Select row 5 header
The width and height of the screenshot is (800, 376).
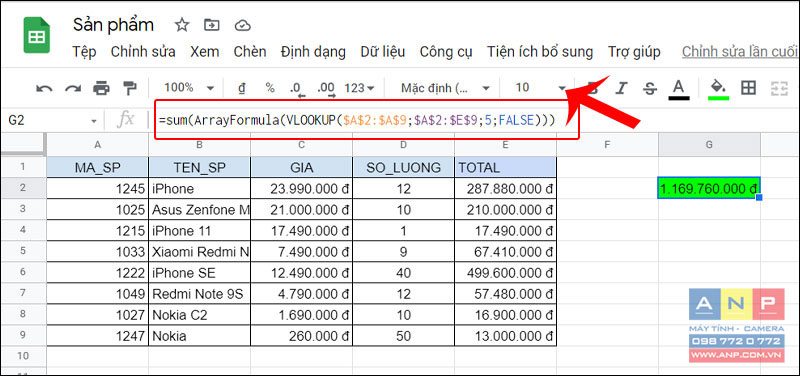click(x=23, y=251)
